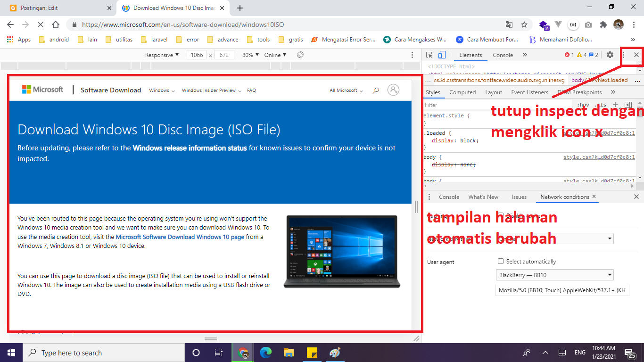Switch to the Event Listeners tab
The image size is (644, 362).
(x=529, y=92)
